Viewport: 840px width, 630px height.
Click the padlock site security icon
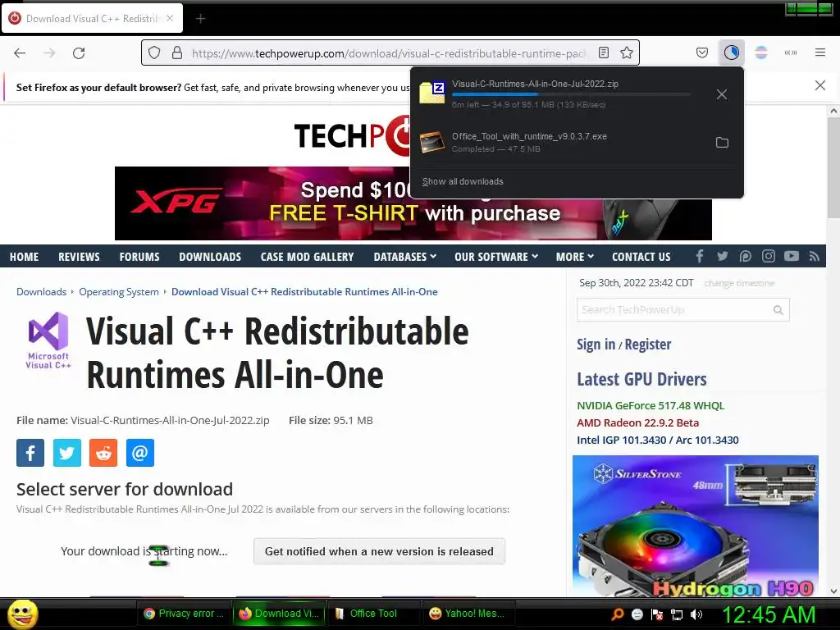pyautogui.click(x=177, y=52)
